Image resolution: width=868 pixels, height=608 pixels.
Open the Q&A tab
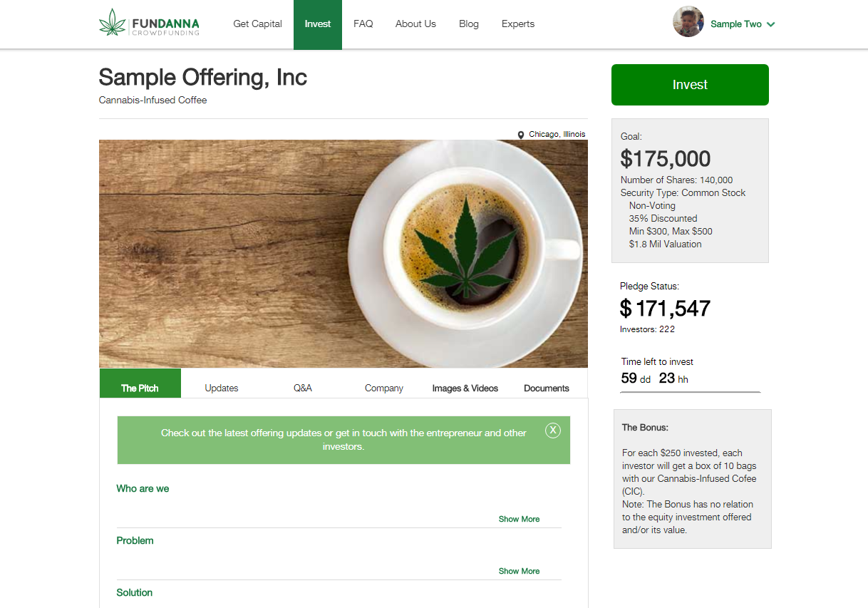303,388
